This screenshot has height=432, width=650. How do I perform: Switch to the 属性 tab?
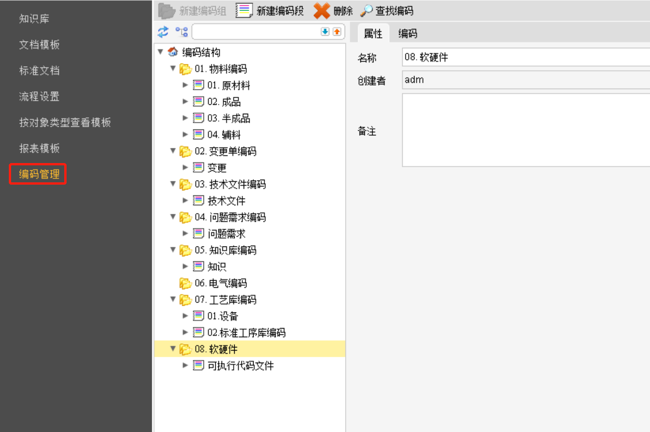coord(373,34)
